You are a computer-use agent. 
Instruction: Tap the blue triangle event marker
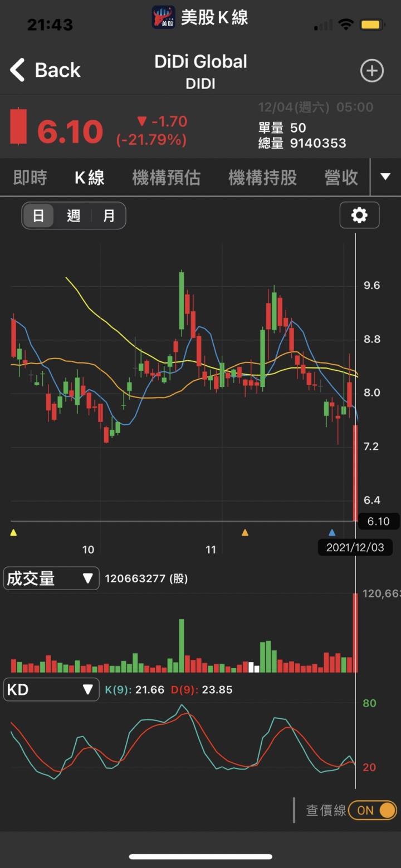(332, 533)
